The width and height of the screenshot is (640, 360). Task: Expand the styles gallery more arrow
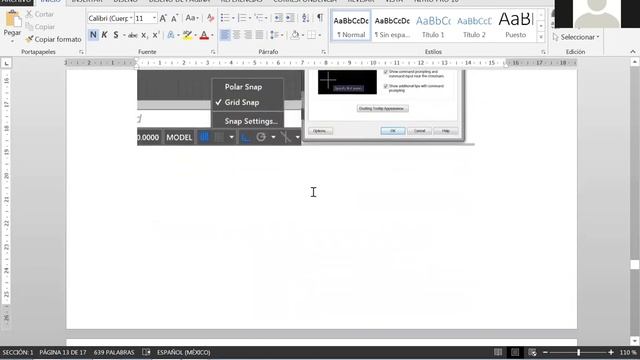pyautogui.click(x=541, y=37)
